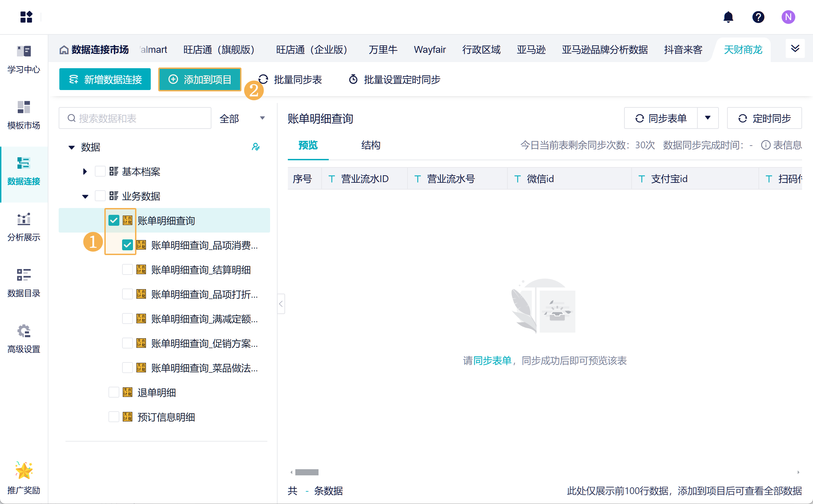813x504 pixels.
Task: Click the help question mark icon
Action: 758,17
